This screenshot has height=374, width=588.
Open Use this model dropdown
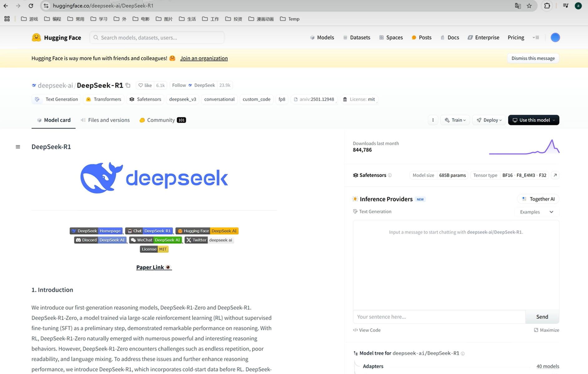point(533,120)
